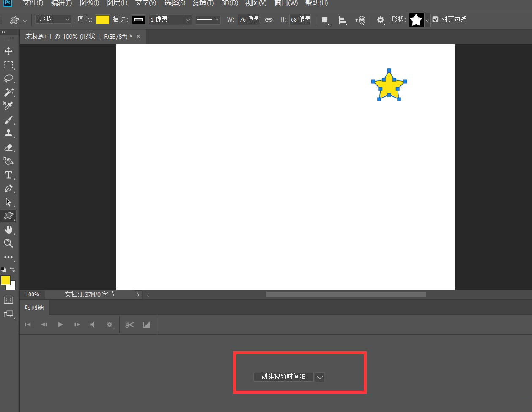Expand the collapsed toolbox double arrow
Viewport: 532px width, 412px height.
coord(4,32)
